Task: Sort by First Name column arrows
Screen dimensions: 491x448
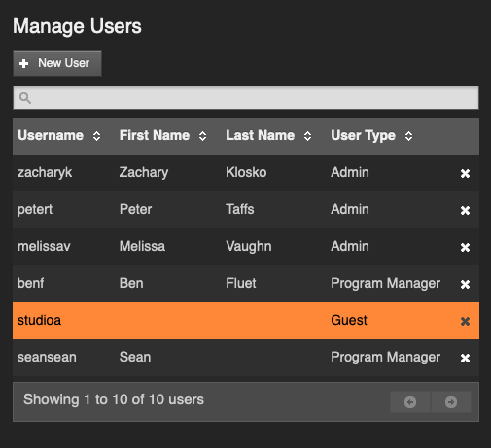Action: pos(202,136)
